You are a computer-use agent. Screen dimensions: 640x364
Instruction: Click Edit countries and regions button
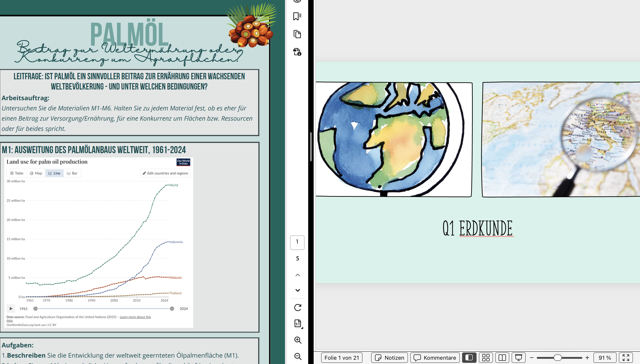(165, 173)
